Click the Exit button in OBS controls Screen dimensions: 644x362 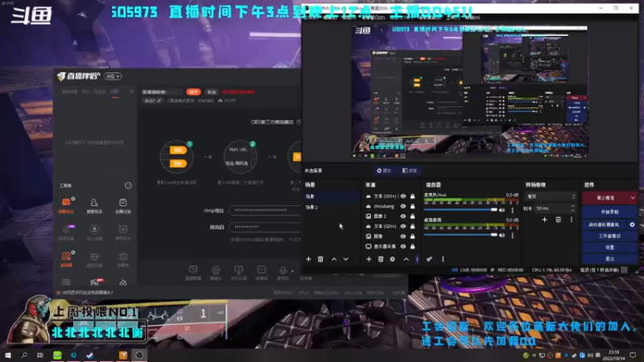point(609,259)
